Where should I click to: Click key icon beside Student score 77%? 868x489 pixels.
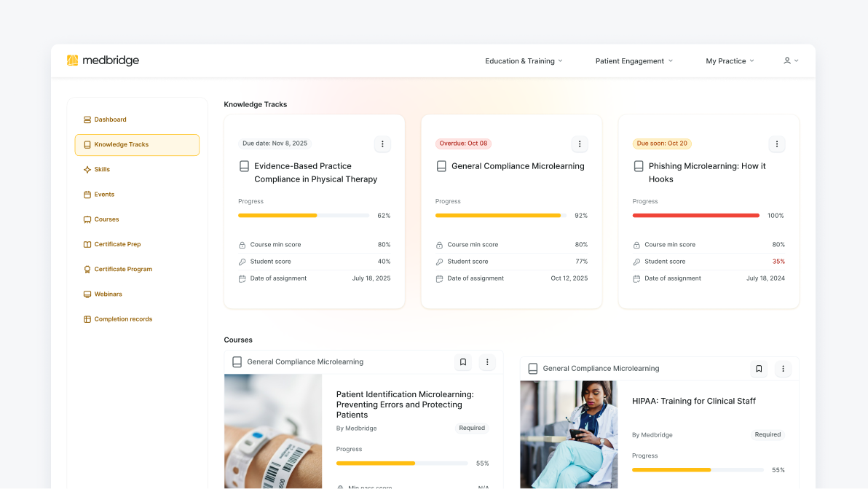(x=439, y=262)
